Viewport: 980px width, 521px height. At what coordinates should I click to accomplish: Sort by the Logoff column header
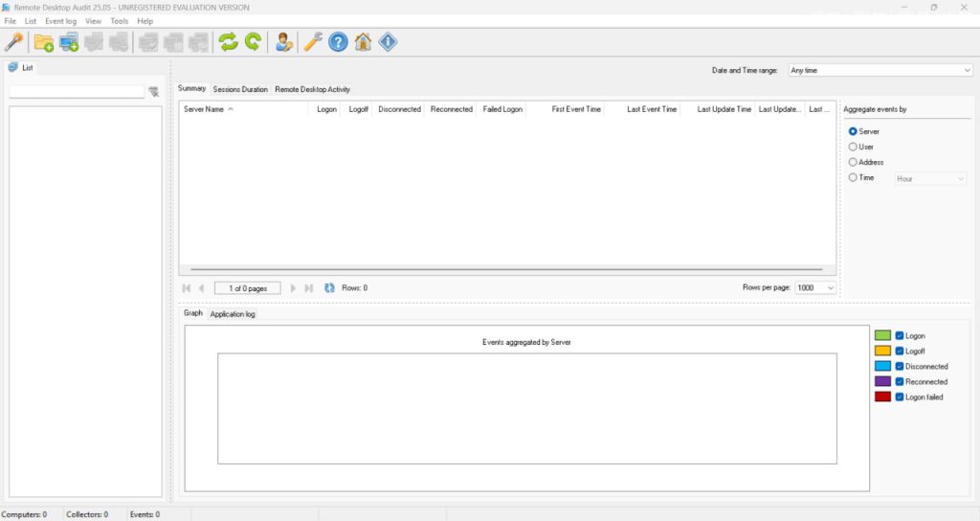click(x=357, y=109)
